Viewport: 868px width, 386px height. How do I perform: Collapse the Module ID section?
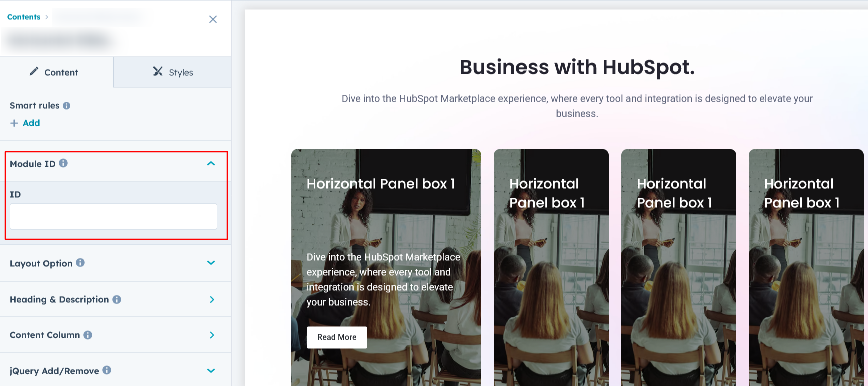click(211, 164)
